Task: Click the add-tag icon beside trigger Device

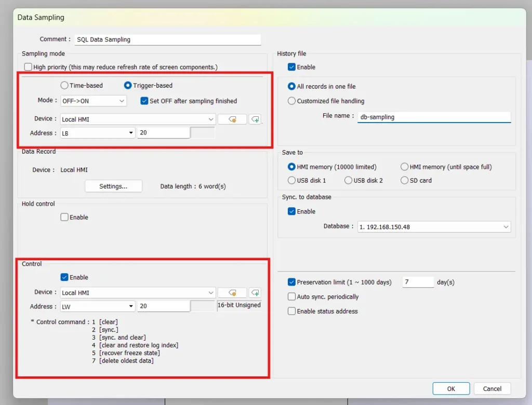Action: (255, 119)
